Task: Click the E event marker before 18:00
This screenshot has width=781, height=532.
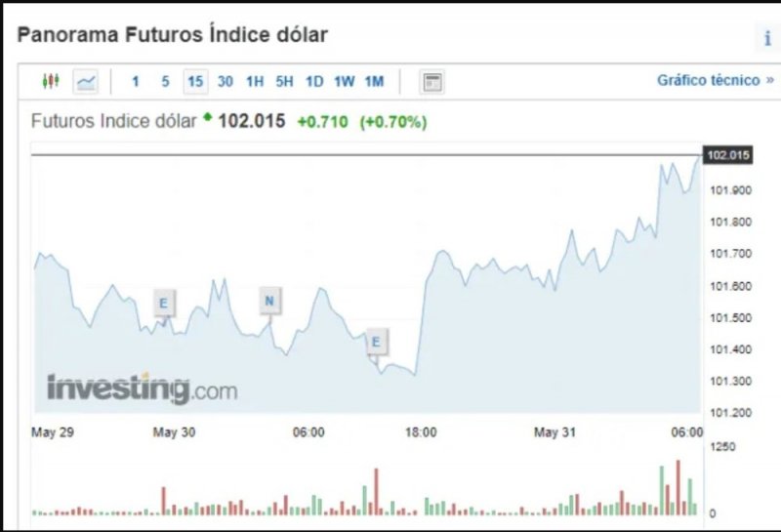Action: [x=376, y=342]
